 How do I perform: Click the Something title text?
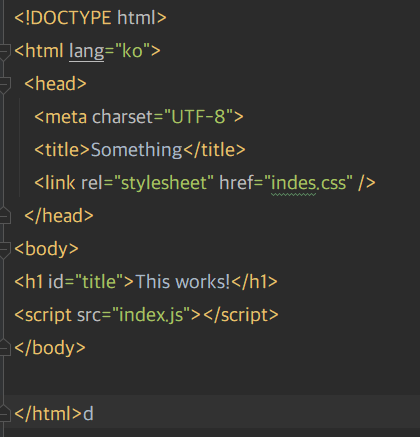tap(136, 150)
